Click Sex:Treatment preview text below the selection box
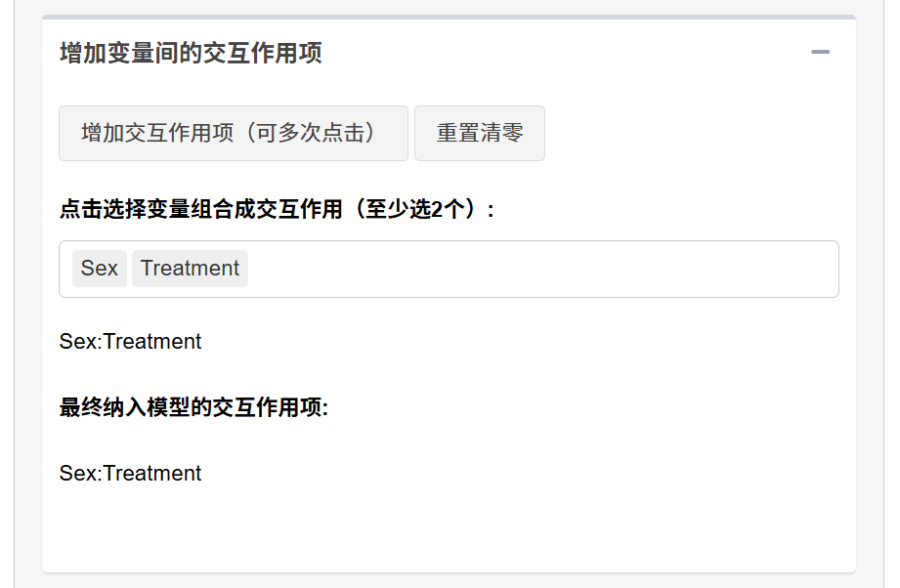 point(130,341)
